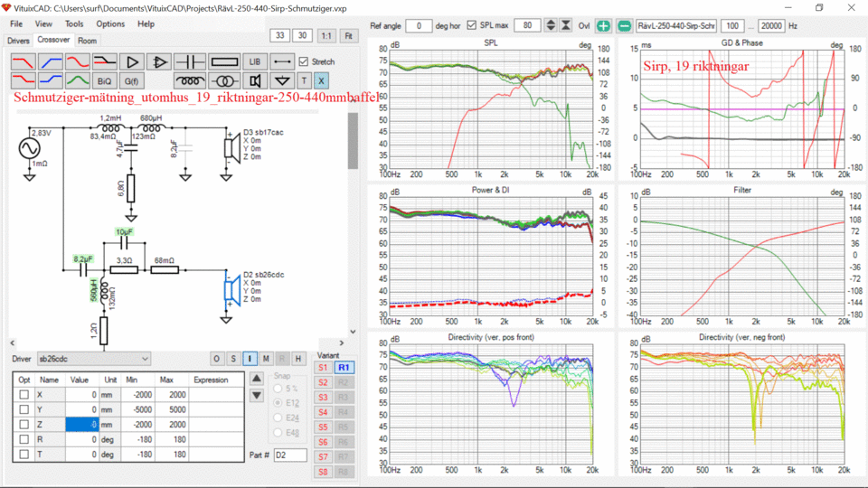This screenshot has height=488, width=868.
Task: Click the Ref angle input field
Action: [419, 25]
